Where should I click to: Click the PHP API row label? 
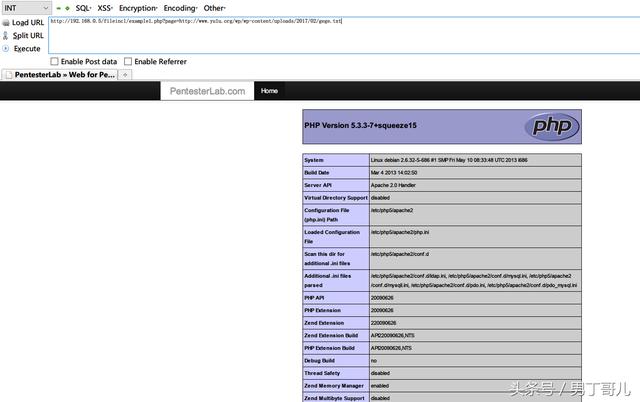point(314,298)
